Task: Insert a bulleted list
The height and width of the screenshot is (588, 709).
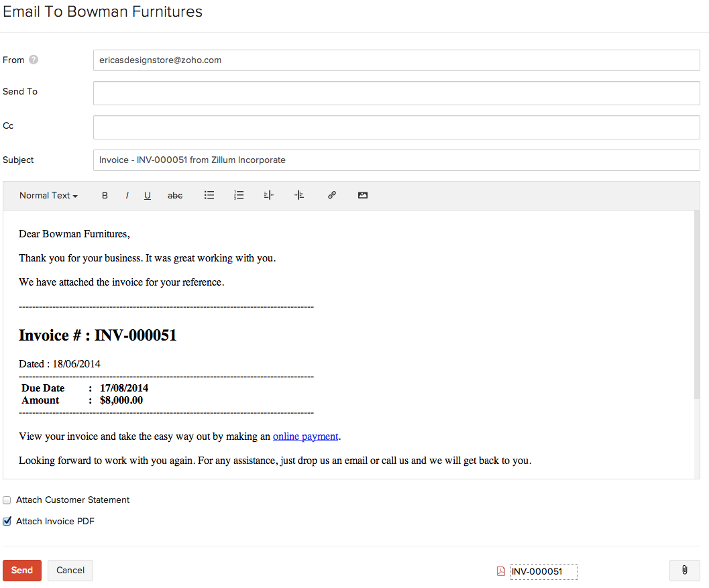Action: (209, 196)
